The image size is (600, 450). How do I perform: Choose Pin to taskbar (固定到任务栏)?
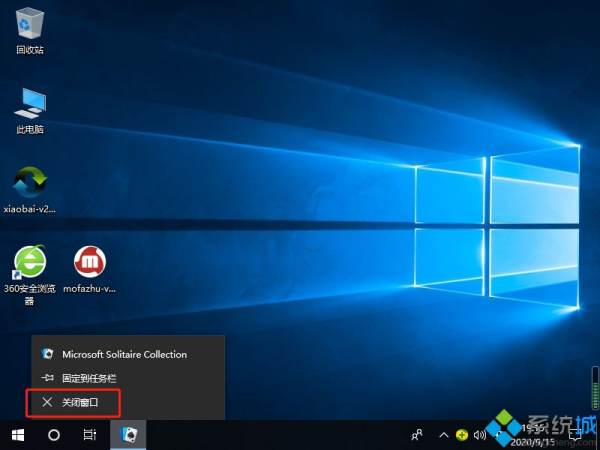[x=90, y=378]
